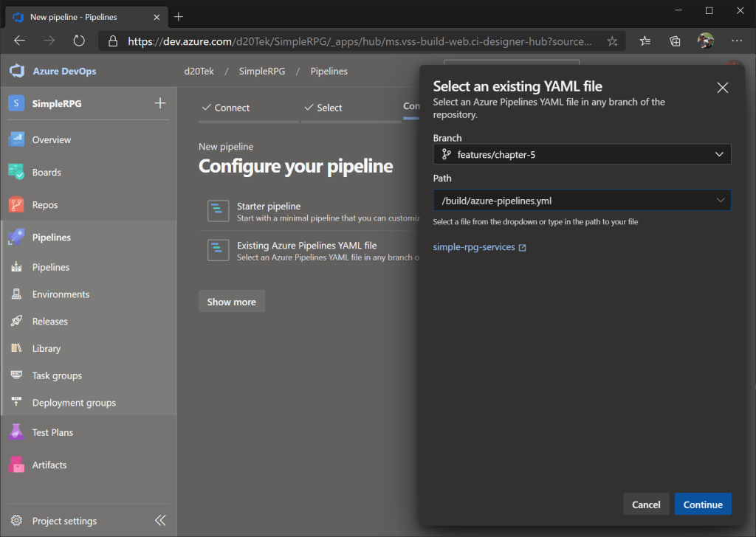
Task: Open Library in the Pipelines submenu
Action: tap(47, 348)
